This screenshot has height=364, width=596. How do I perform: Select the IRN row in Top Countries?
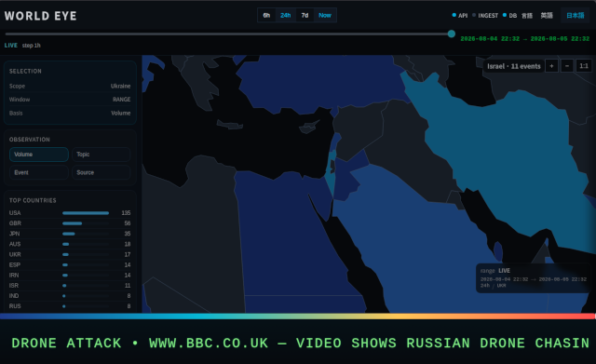[x=70, y=275]
